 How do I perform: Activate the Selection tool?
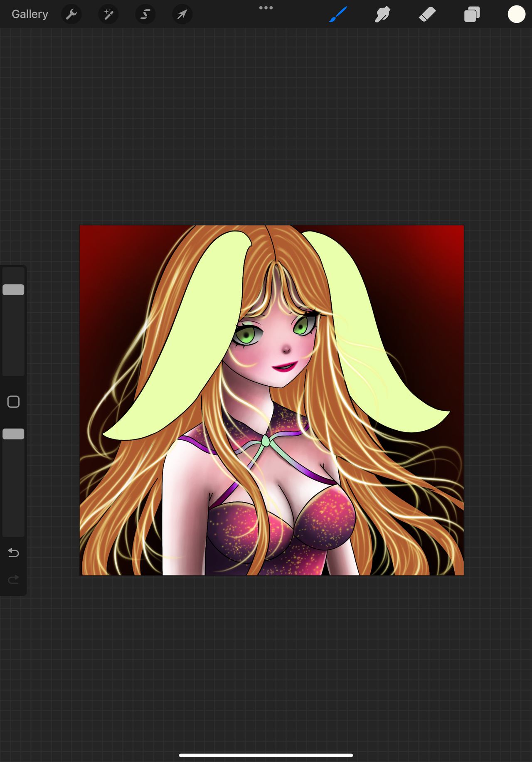coord(145,14)
